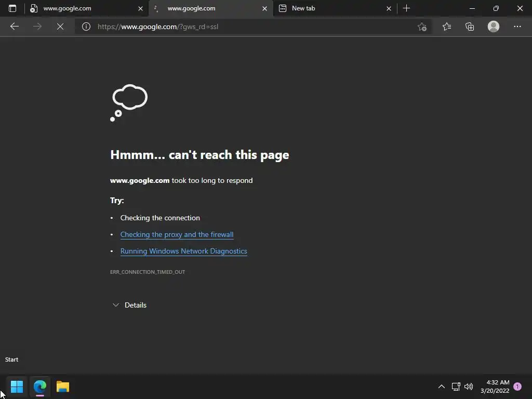The image size is (532, 399).
Task: Go back to the previous page
Action: tap(14, 26)
